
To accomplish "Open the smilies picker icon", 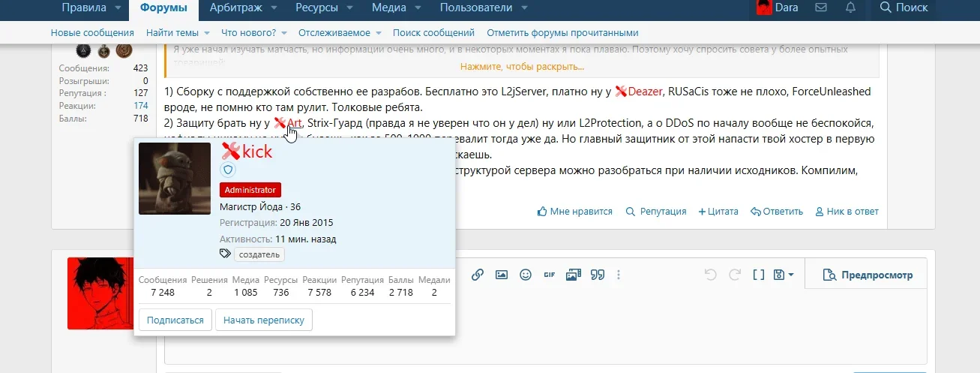I will tap(526, 275).
